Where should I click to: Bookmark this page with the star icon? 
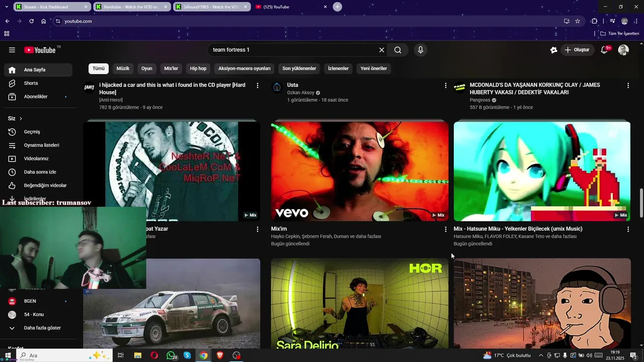pos(578,21)
